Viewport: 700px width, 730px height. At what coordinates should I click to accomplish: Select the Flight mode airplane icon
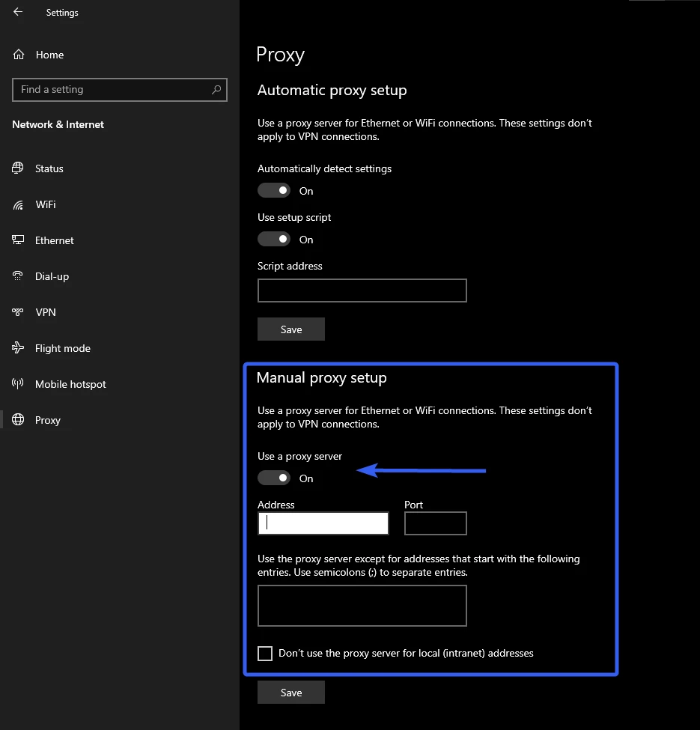pyautogui.click(x=19, y=348)
